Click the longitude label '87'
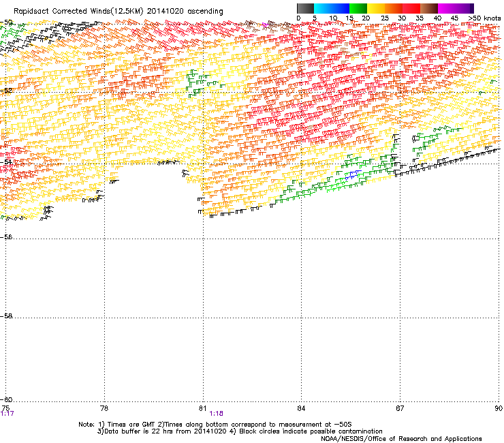The width and height of the screenshot is (504, 443). tap(400, 408)
